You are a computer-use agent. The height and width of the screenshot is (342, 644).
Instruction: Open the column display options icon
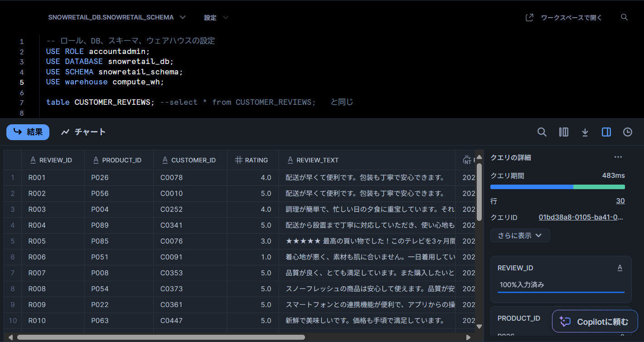coord(563,132)
